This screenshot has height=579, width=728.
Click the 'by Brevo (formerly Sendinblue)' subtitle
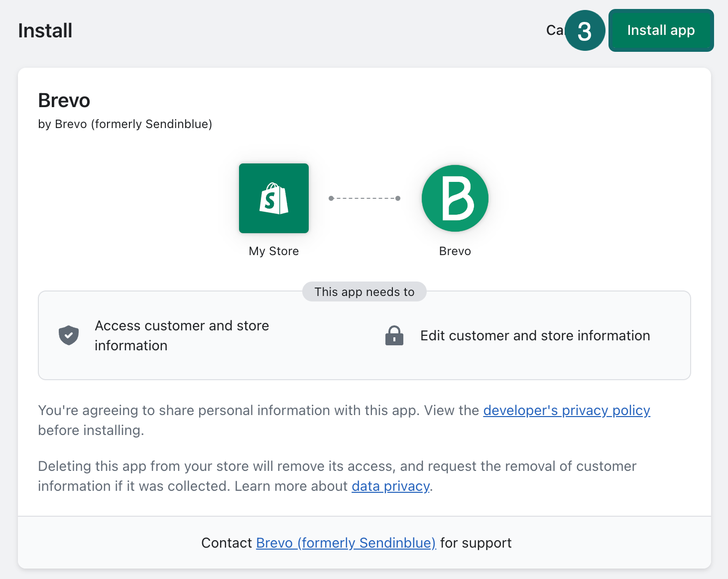(125, 124)
